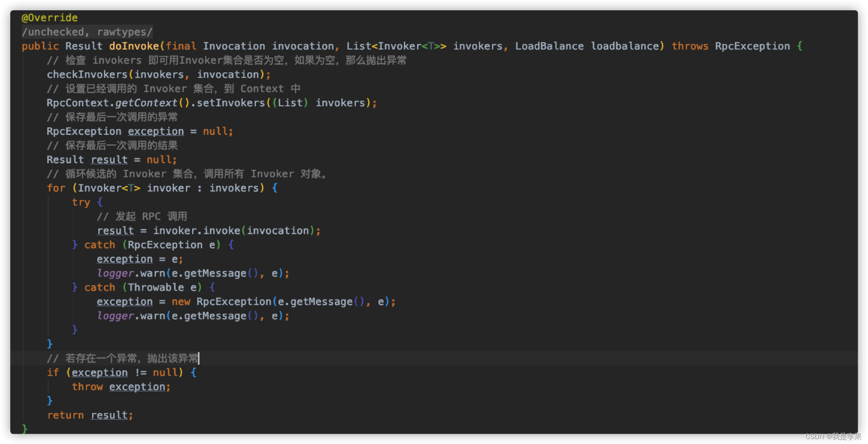868x444 pixels.
Task: Click the for keyword of the loop
Action: (x=56, y=188)
